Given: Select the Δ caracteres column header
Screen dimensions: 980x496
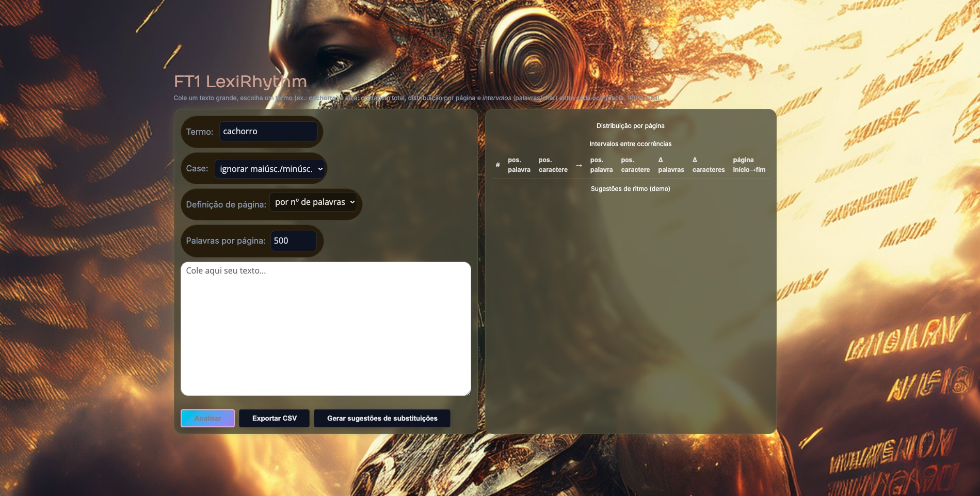Looking at the screenshot, I should coord(708,165).
